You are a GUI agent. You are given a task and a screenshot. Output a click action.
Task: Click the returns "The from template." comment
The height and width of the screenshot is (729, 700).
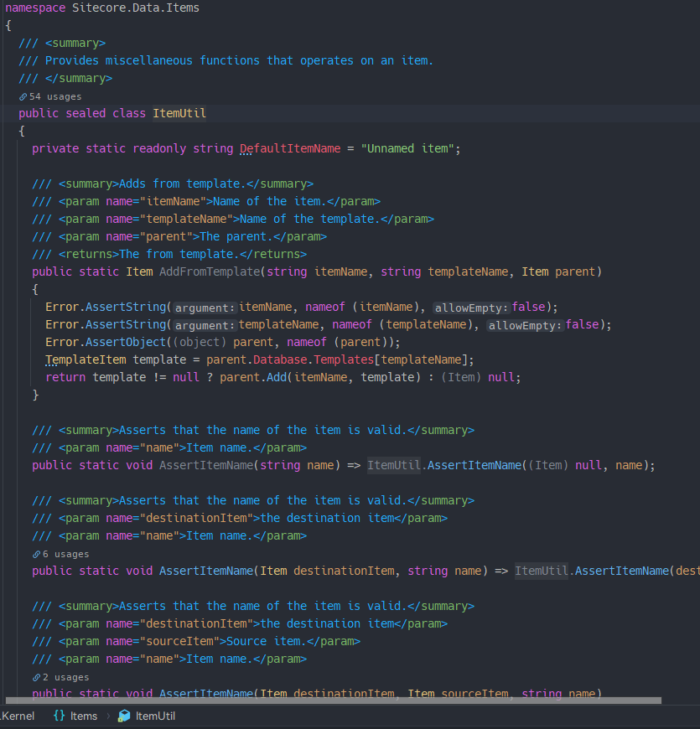click(169, 255)
